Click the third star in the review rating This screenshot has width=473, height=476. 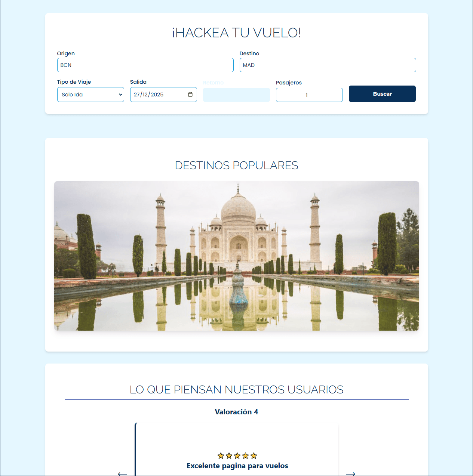pyautogui.click(x=237, y=456)
